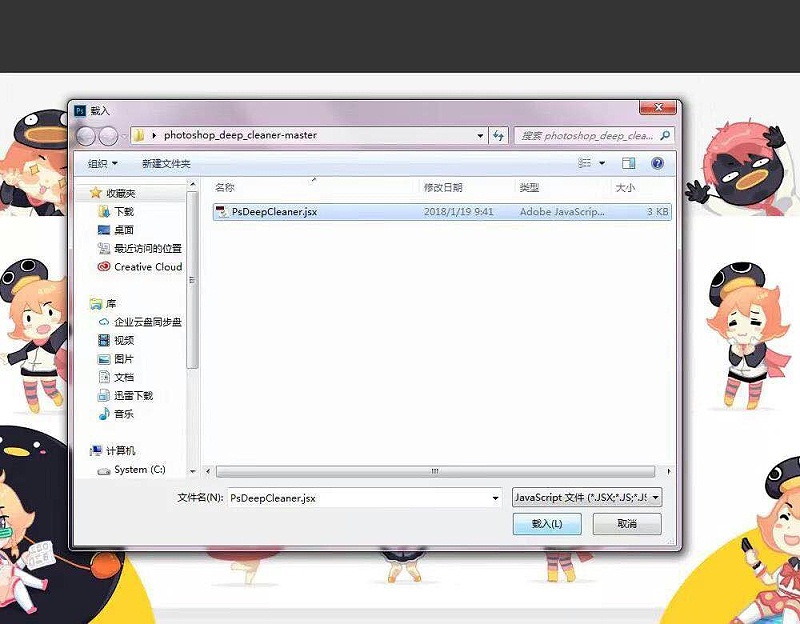The height and width of the screenshot is (624, 800).
Task: Open the help question mark icon
Action: pyautogui.click(x=657, y=163)
